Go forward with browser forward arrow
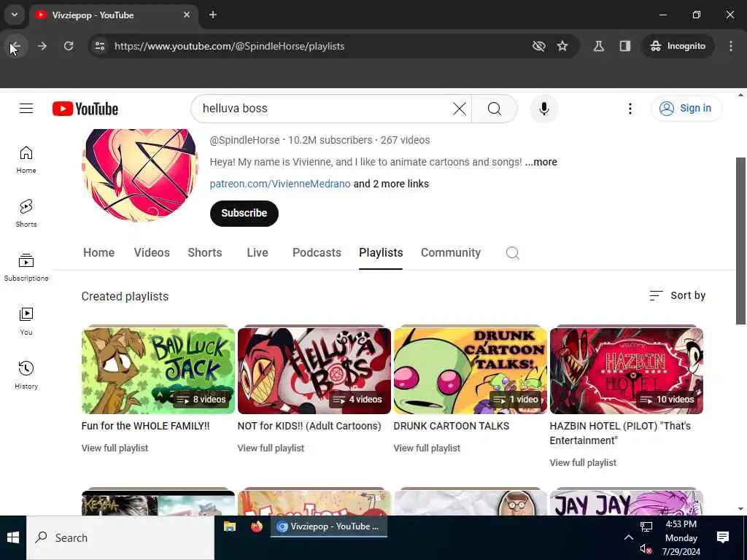This screenshot has width=747, height=560. [x=42, y=46]
